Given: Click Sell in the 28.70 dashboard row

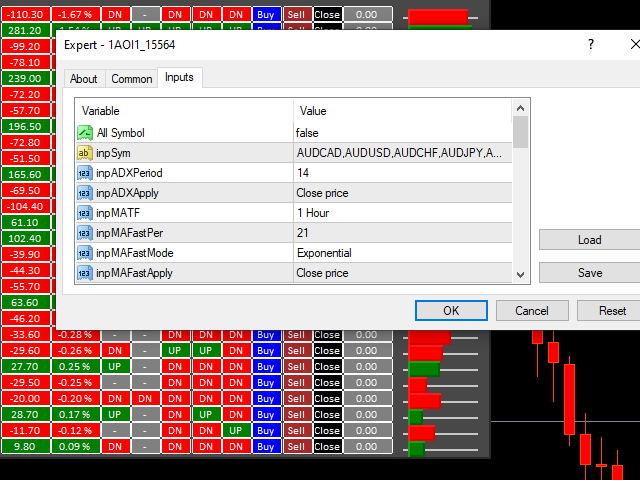Looking at the screenshot, I should [296, 414].
